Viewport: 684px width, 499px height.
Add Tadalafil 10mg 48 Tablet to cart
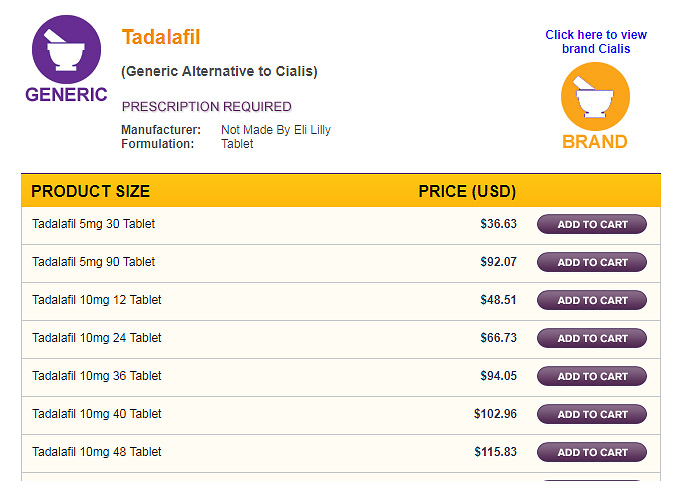[592, 452]
